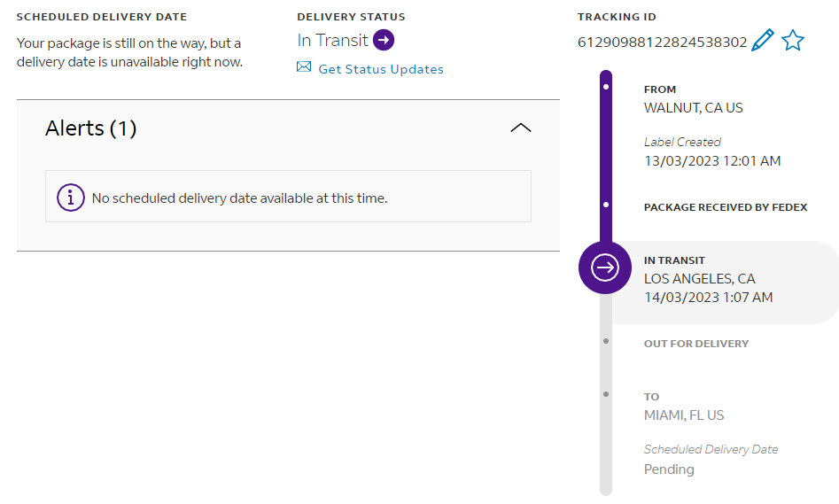Click the No scheduled delivery date alert message
The height and width of the screenshot is (504, 839).
tap(239, 198)
